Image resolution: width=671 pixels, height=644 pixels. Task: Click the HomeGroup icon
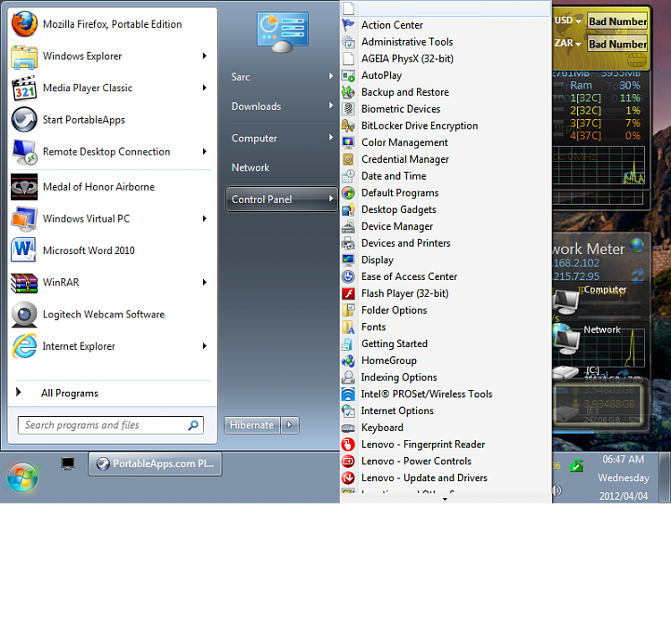click(x=348, y=360)
